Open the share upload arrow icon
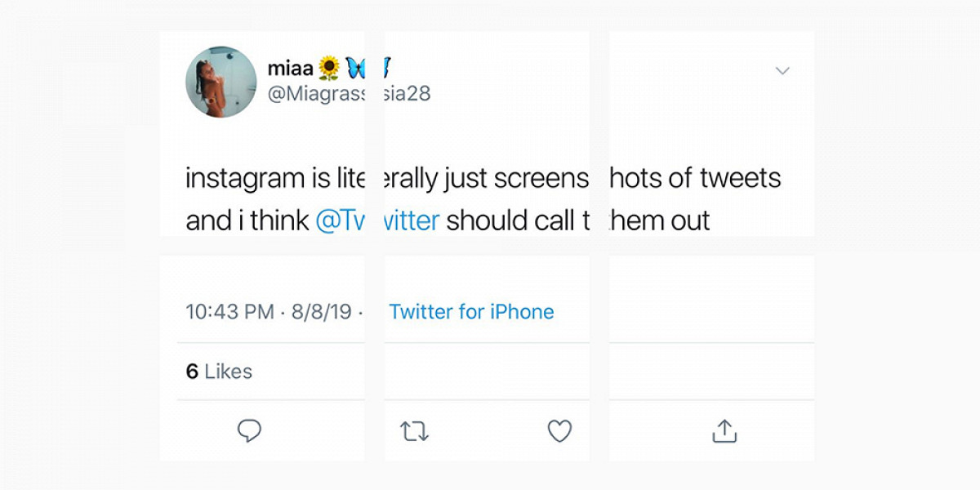The height and width of the screenshot is (490, 980). pos(724,430)
